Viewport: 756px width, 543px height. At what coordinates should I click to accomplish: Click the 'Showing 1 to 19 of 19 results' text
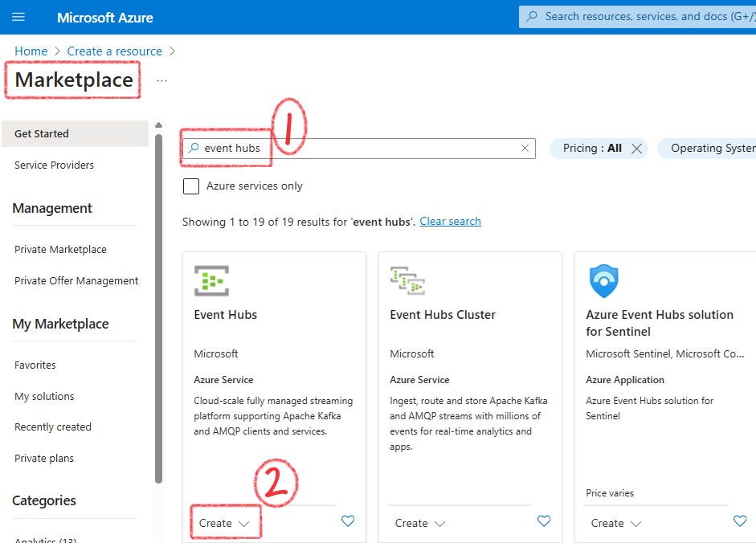(298, 222)
